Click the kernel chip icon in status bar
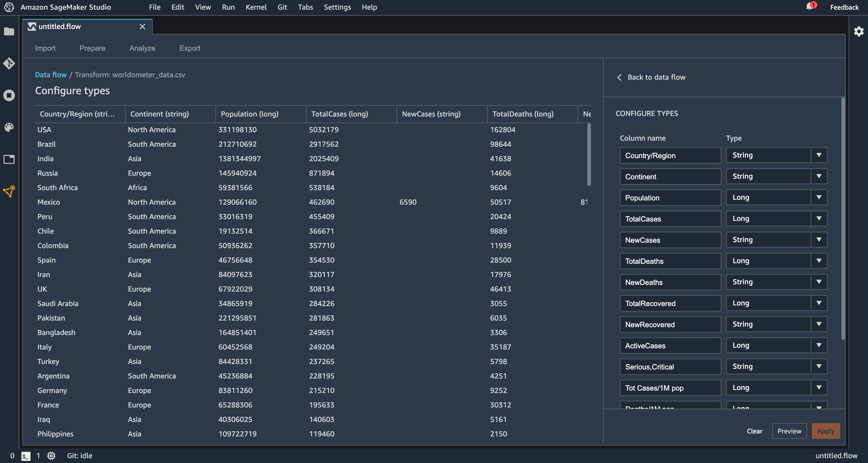 [x=51, y=455]
